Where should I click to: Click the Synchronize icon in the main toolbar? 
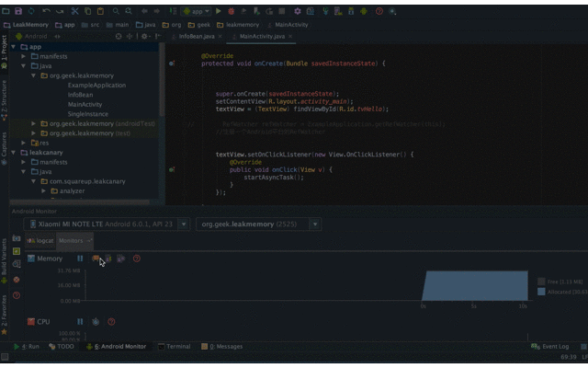tap(31, 11)
